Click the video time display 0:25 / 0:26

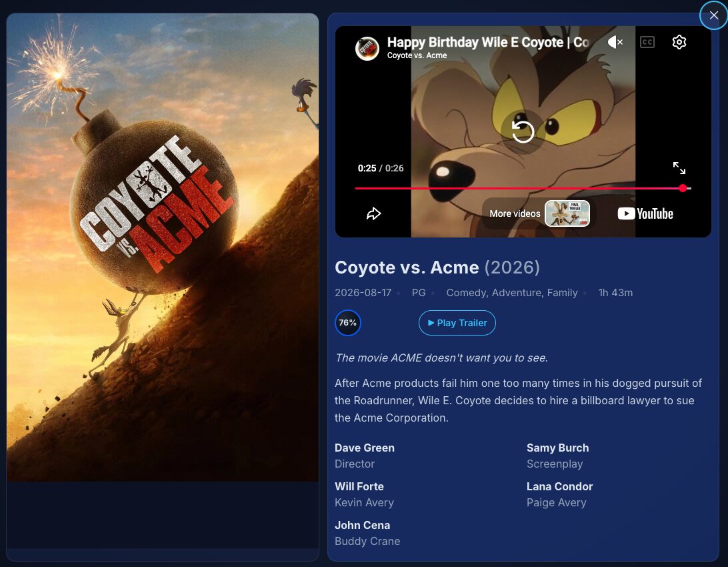(x=381, y=168)
